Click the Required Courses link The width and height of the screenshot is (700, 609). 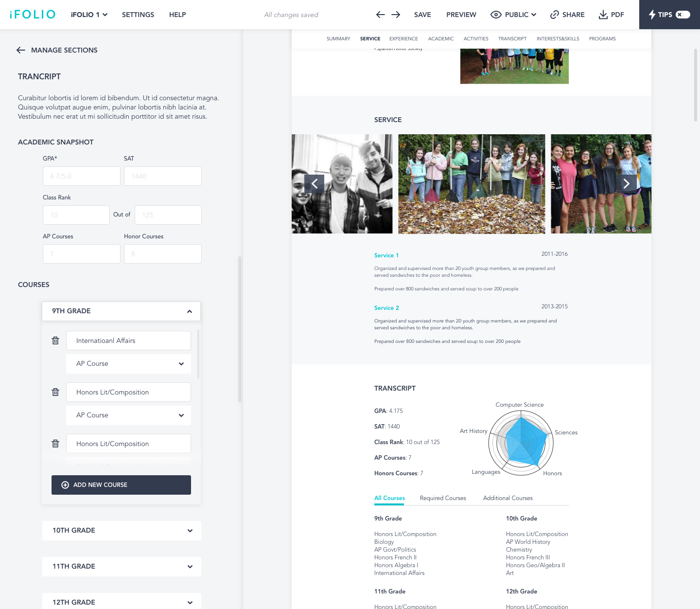[443, 498]
